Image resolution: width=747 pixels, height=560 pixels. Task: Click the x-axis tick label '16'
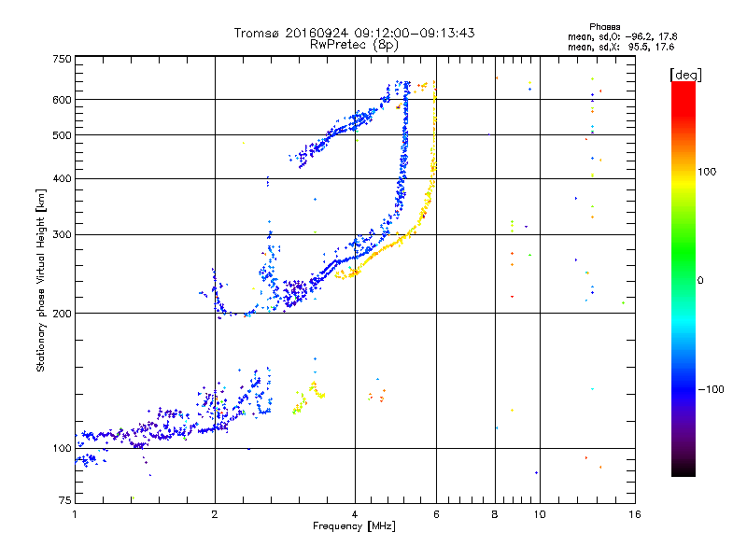pos(635,514)
